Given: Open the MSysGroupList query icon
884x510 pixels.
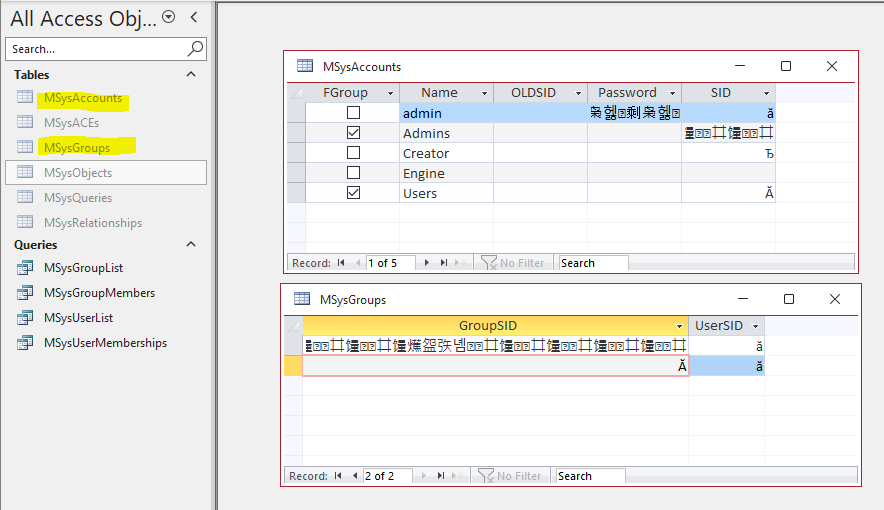Looking at the screenshot, I should (25, 268).
